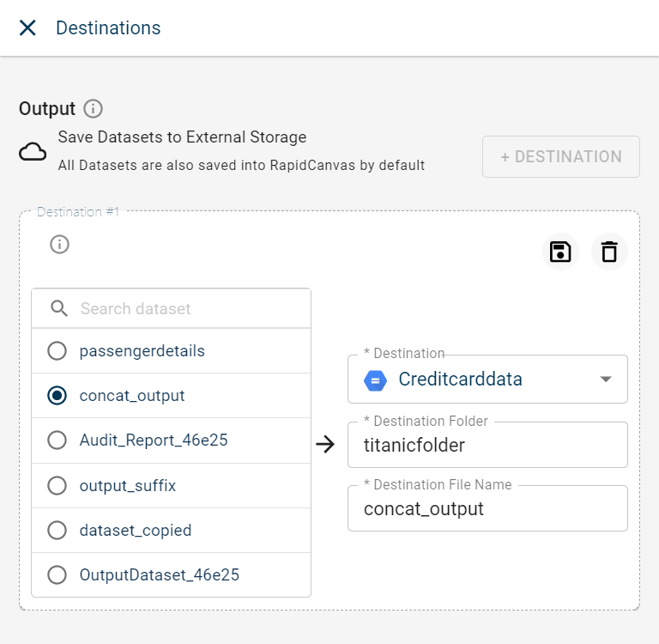Click the Google Cloud Storage icon in Destination
This screenshot has height=644, width=659.
[x=376, y=380]
